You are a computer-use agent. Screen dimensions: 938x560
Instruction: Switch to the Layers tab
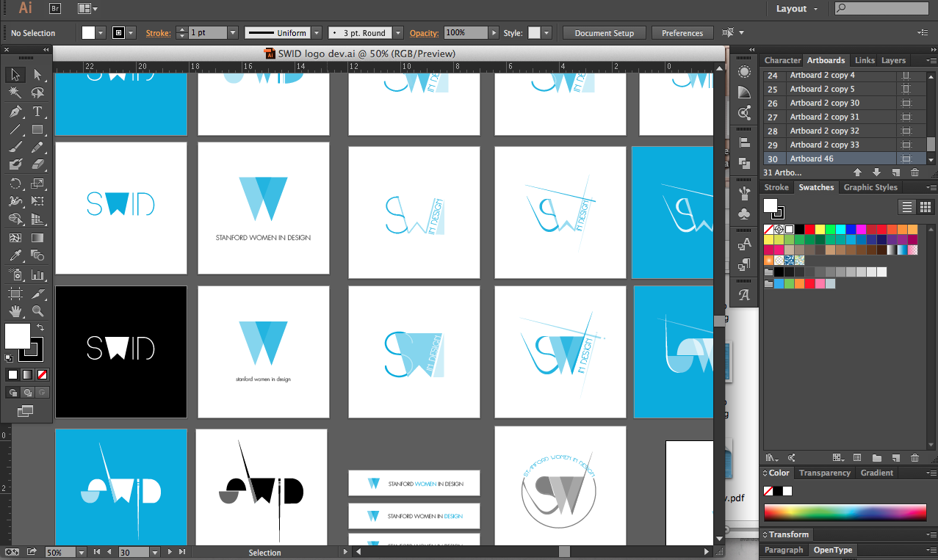pyautogui.click(x=893, y=60)
